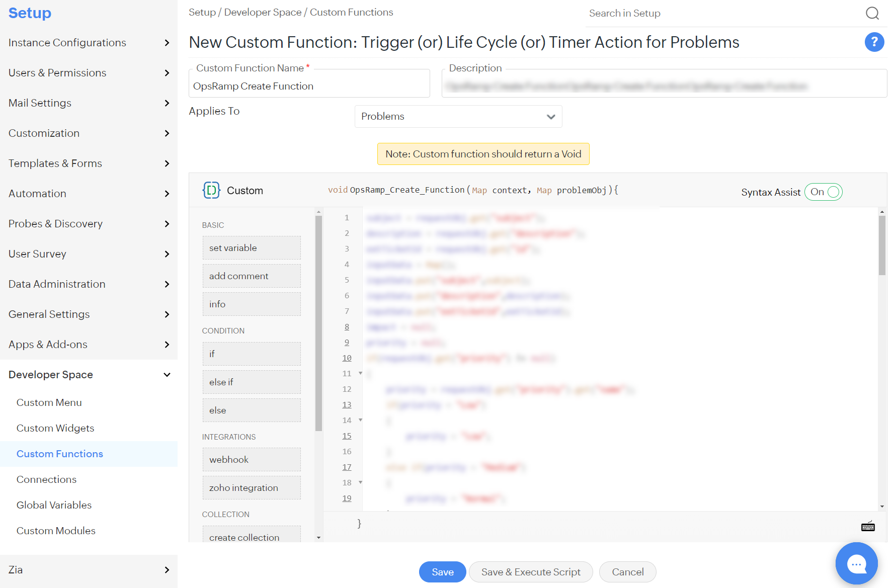Expand Apps & Add-ons section

pos(89,345)
